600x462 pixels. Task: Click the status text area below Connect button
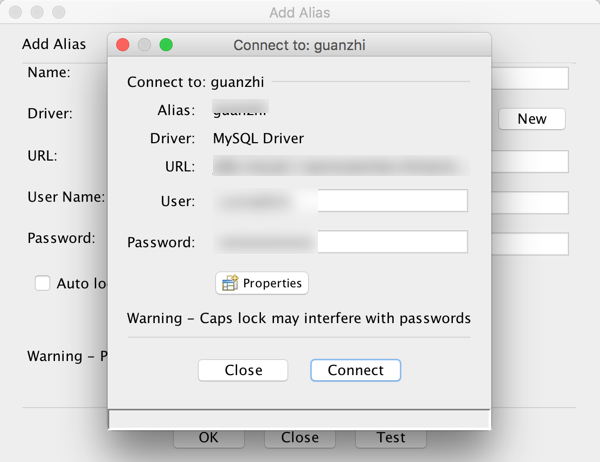pos(299,419)
